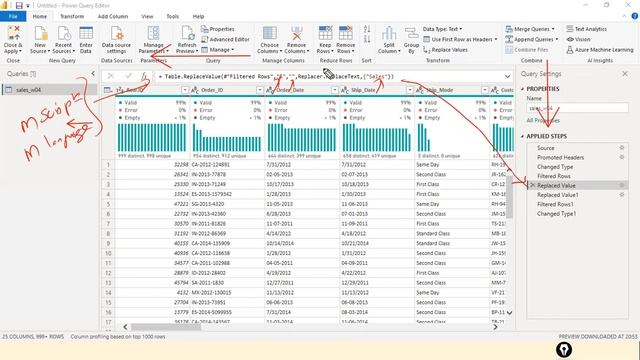Image resolution: width=640 pixels, height=360 pixels.
Task: Switch to the Transform tab
Action: click(72, 16)
